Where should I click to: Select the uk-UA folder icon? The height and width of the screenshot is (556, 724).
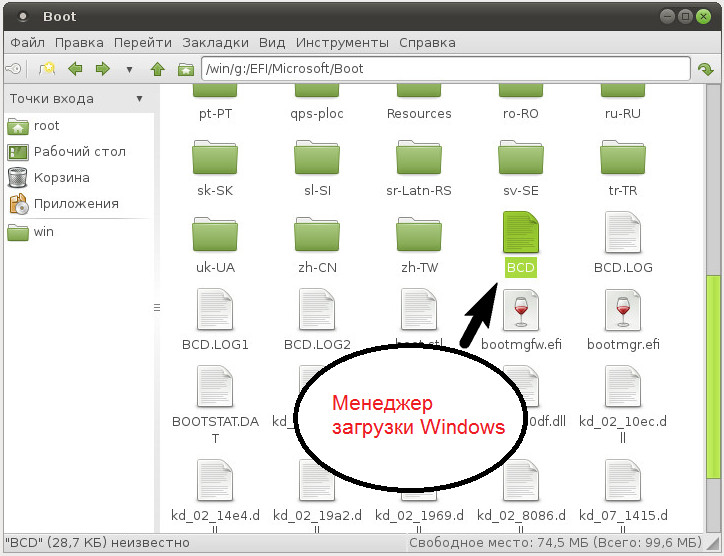[215, 234]
